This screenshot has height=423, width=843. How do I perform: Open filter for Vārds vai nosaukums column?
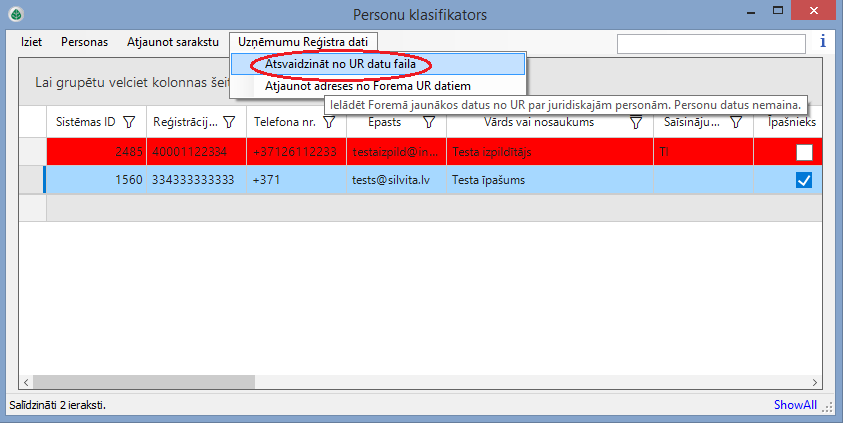pos(636,122)
